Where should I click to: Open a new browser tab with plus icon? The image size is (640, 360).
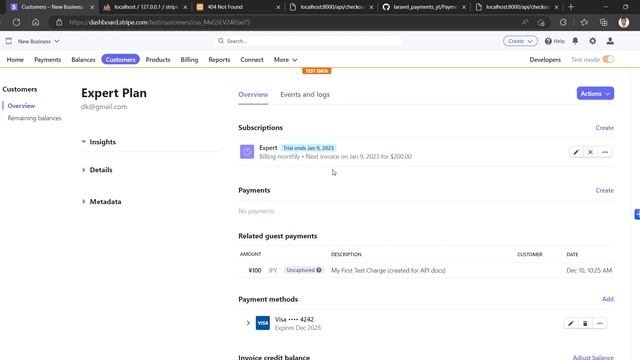(x=571, y=7)
